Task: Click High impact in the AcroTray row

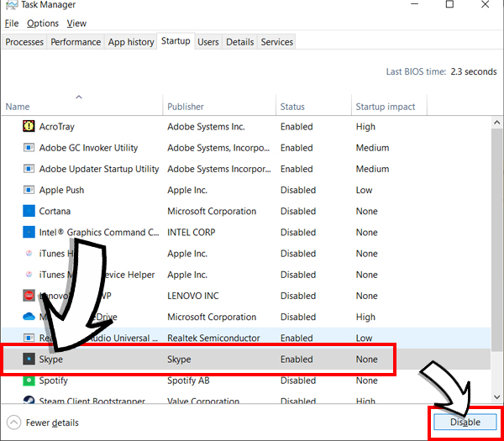Action: pos(365,127)
